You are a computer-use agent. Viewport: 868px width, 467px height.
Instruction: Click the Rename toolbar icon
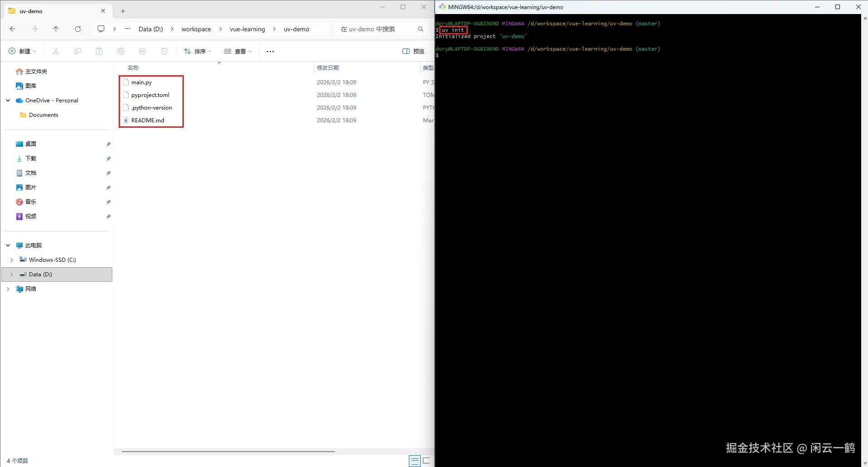click(121, 51)
